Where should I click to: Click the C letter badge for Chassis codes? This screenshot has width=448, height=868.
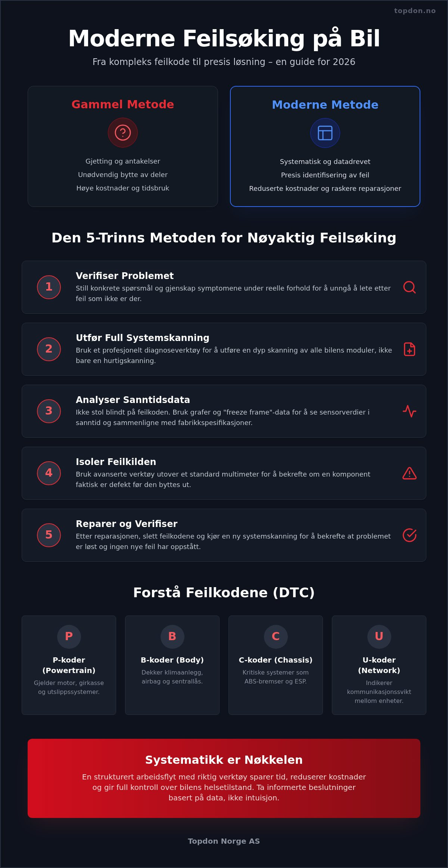pyautogui.click(x=276, y=637)
